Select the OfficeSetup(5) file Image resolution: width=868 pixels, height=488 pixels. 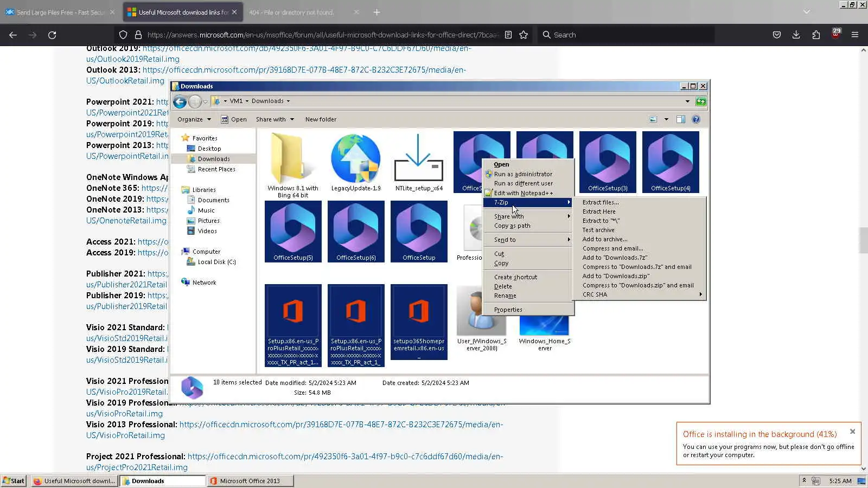293,231
